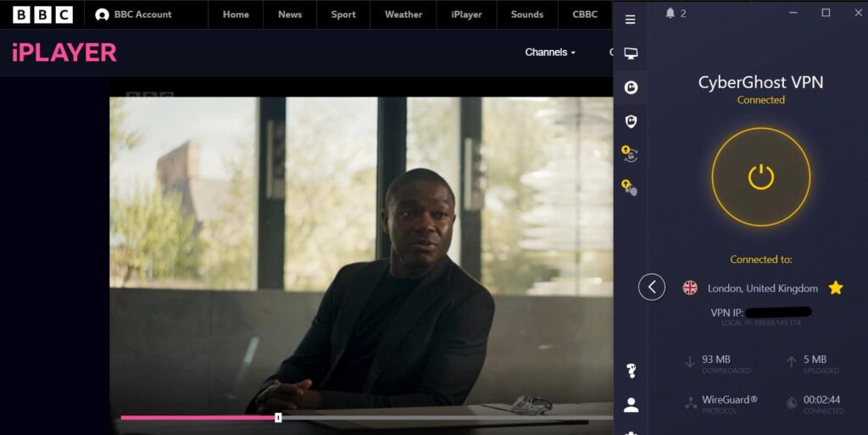868x435 pixels.
Task: Expand the server list with the left arrow
Action: point(651,287)
